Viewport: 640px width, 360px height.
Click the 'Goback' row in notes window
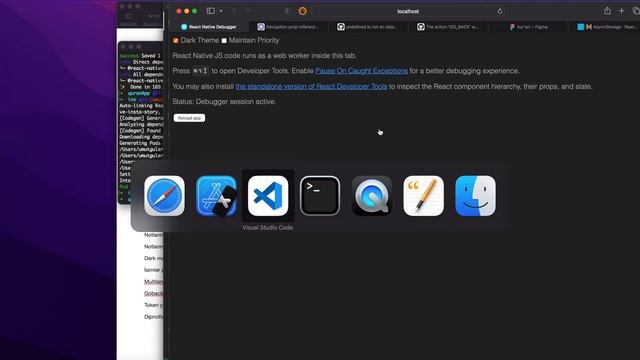153,293
